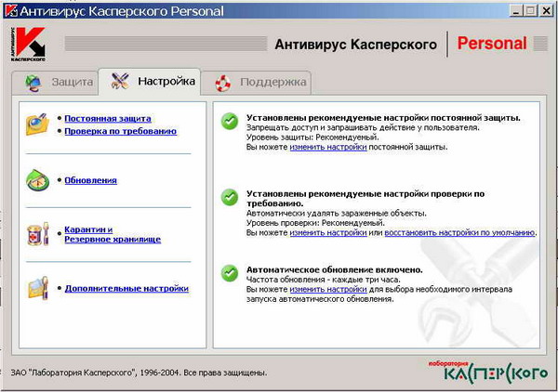
Task: Click green checkmark next to real-time protection status
Action: pyautogui.click(x=230, y=121)
